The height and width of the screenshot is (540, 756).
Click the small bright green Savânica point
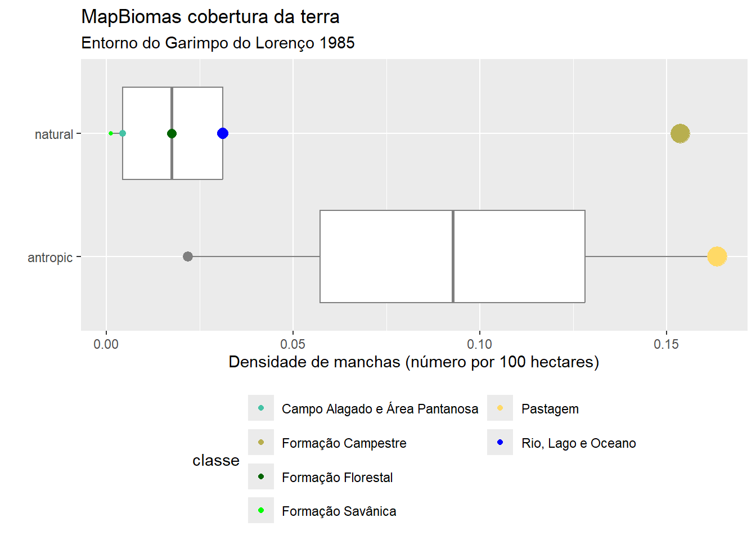[x=111, y=133]
